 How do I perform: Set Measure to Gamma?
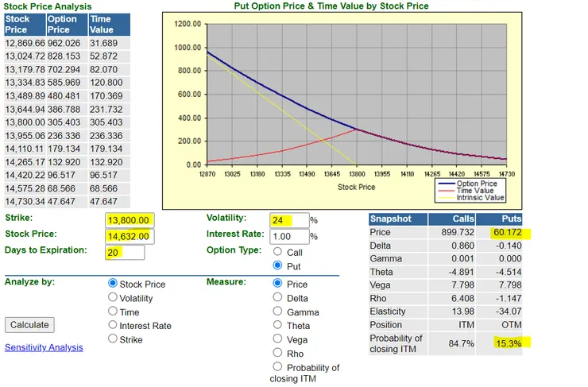click(x=277, y=311)
